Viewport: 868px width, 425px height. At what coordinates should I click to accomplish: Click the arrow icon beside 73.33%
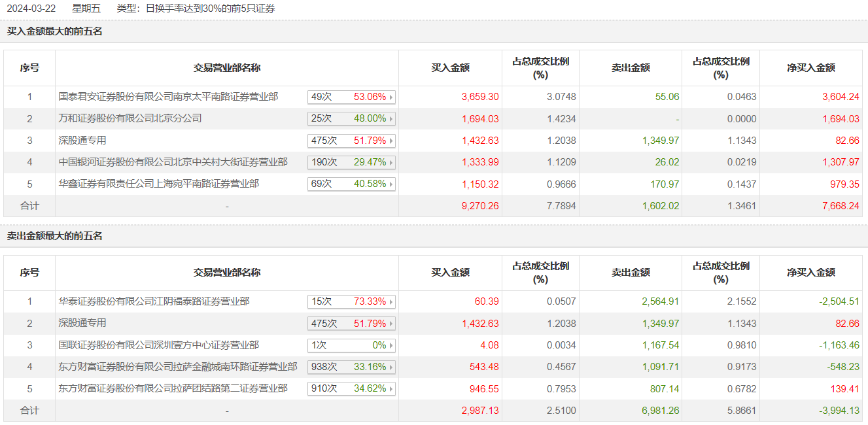click(x=391, y=302)
